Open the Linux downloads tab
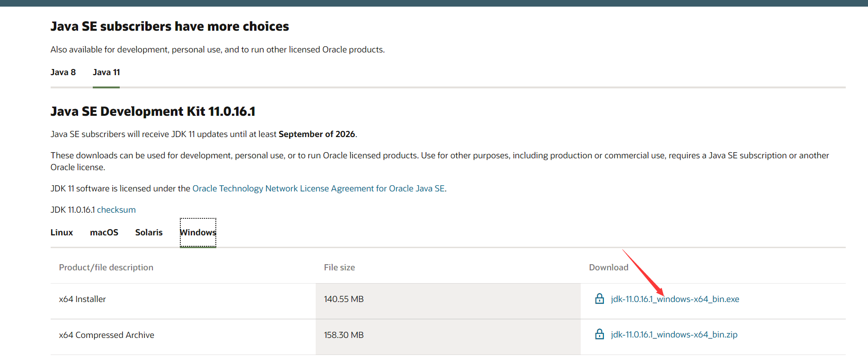Screen dimensions: 868x363 pos(62,233)
